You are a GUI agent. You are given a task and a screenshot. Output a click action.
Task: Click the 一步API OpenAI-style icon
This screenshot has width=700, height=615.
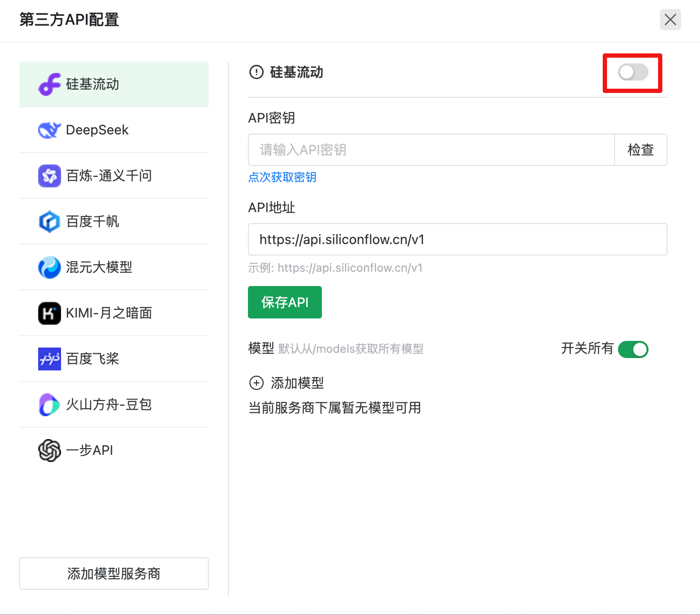pos(49,450)
